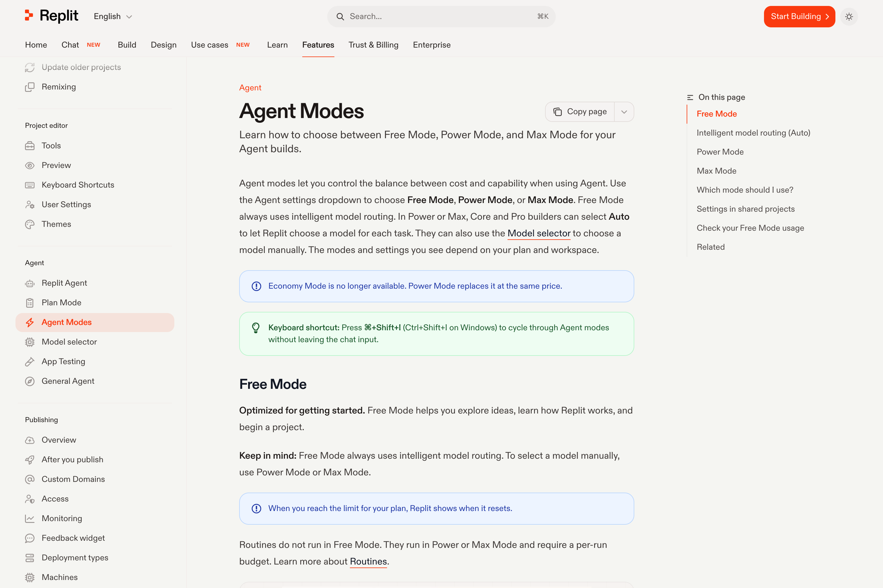Image resolution: width=883 pixels, height=588 pixels.
Task: Click the Remixing copy icon
Action: (x=30, y=87)
